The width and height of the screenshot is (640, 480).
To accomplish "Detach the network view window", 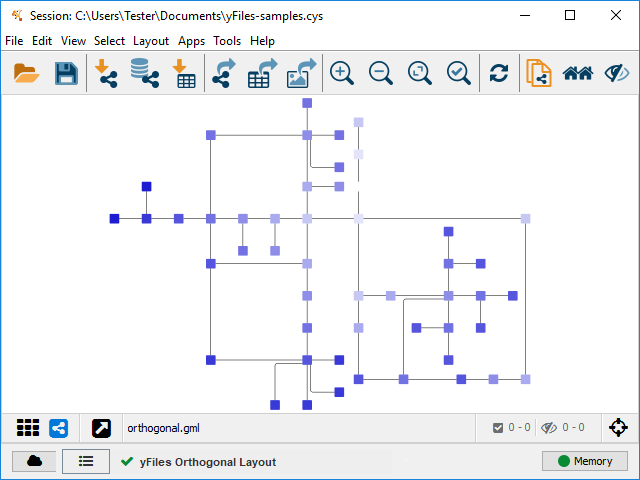I will [101, 428].
